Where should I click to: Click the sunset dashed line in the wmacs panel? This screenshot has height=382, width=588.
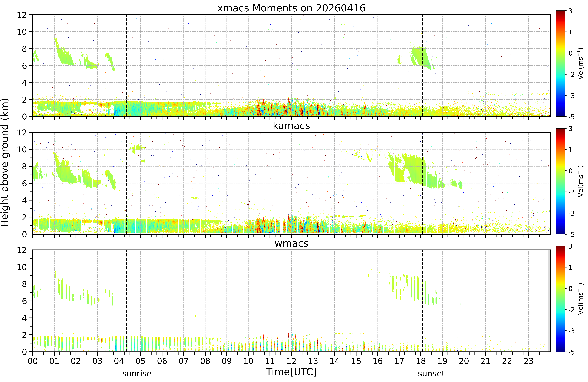coord(422,301)
